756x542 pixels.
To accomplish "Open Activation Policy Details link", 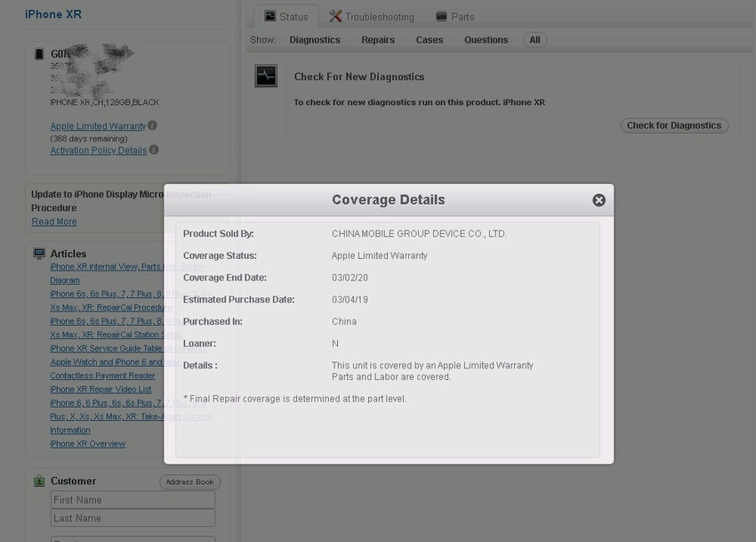I will pyautogui.click(x=99, y=150).
